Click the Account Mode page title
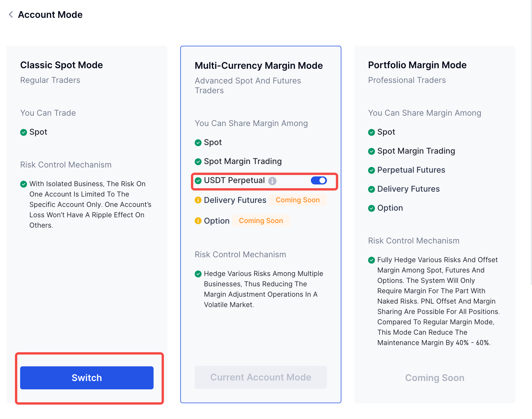 point(50,15)
